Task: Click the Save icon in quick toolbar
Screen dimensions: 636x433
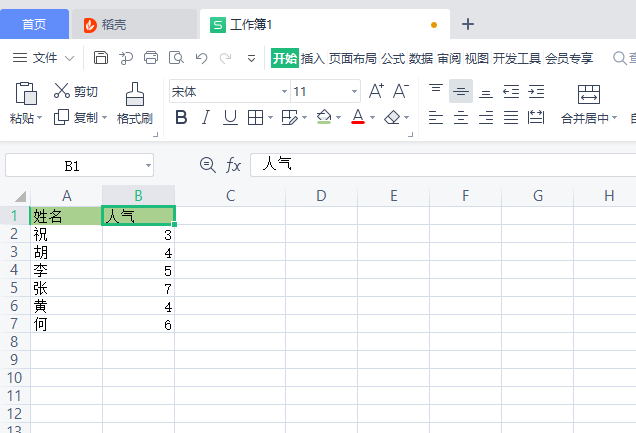Action: [101, 58]
